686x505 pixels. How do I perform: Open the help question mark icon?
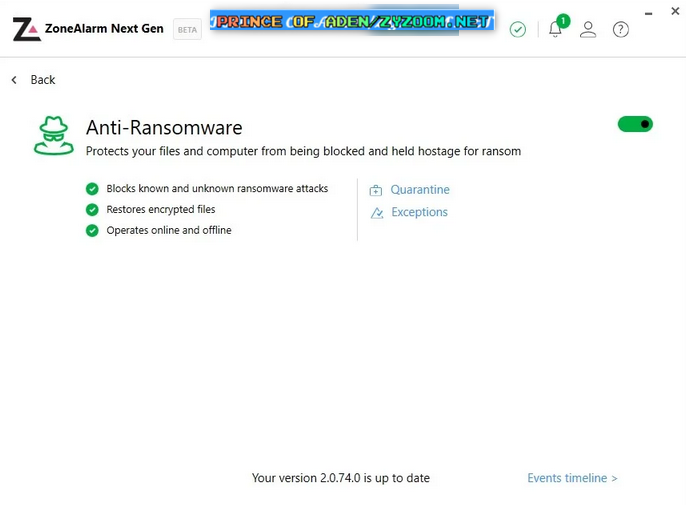[621, 30]
